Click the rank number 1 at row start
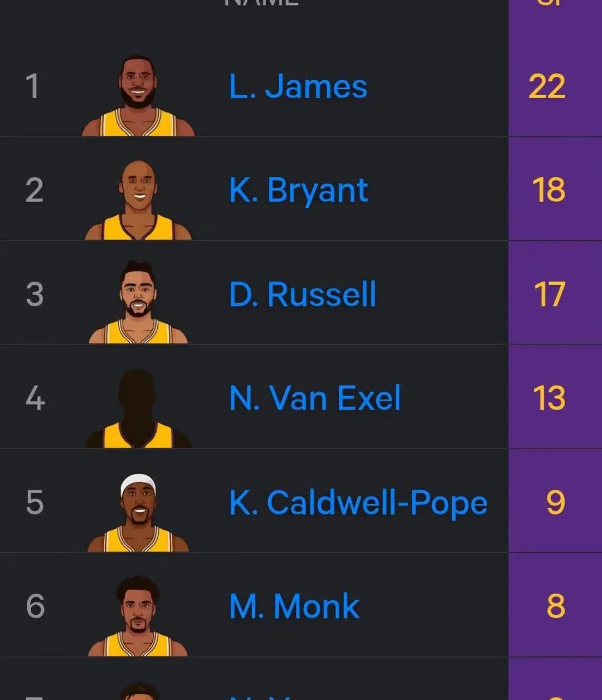Screen dimensions: 602x700 pos(33,87)
